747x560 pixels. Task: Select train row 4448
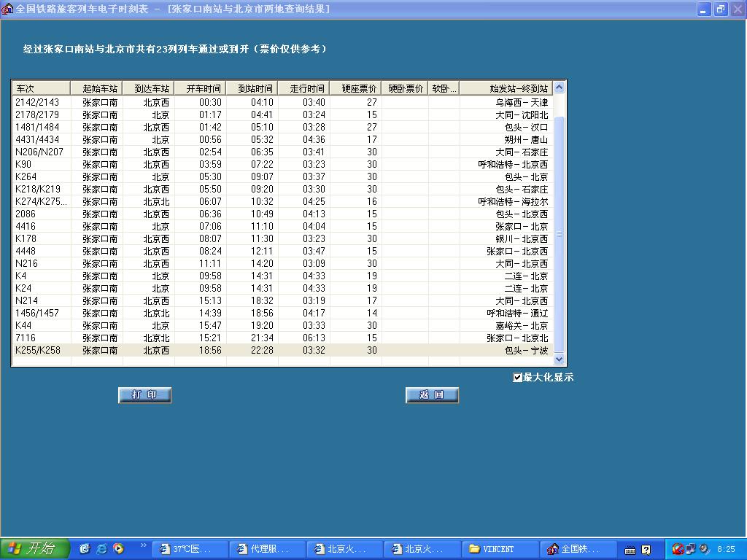pos(282,251)
